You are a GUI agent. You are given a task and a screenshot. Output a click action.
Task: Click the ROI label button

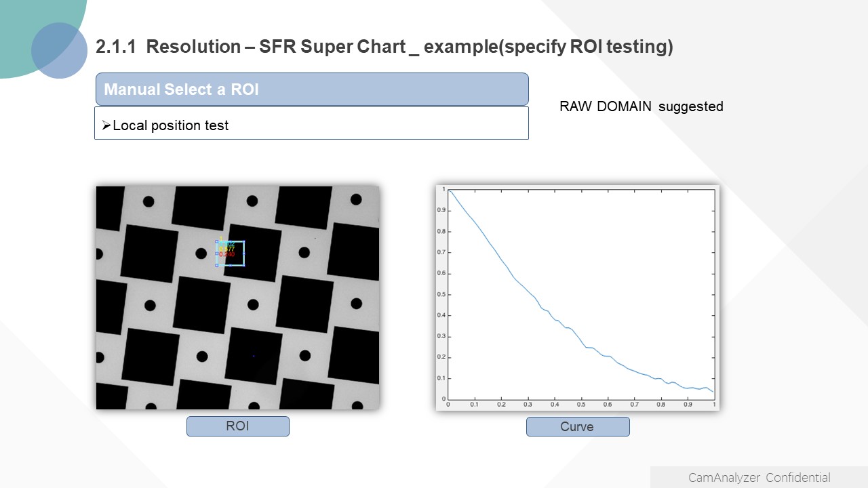click(x=237, y=426)
